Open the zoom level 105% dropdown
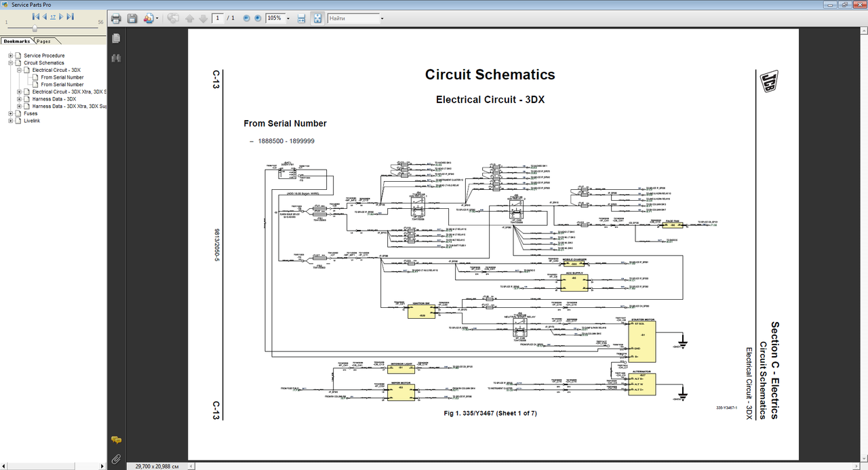The height and width of the screenshot is (470, 868). pos(288,18)
